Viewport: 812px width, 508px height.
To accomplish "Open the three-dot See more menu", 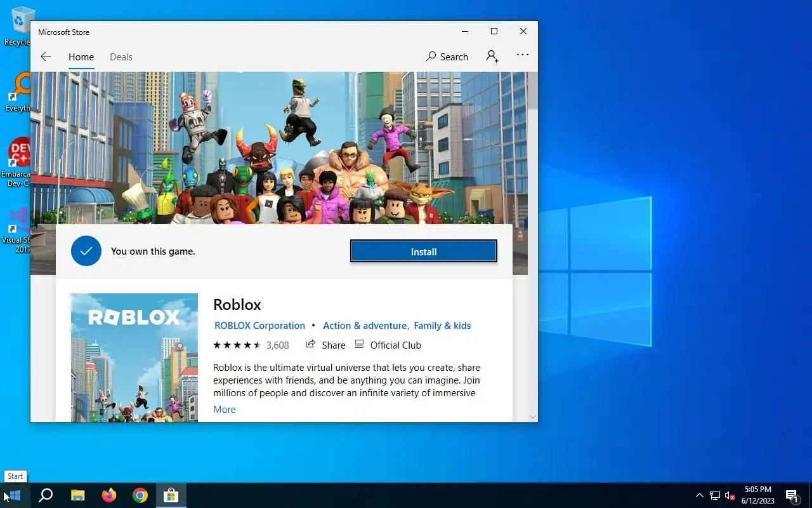I will click(523, 55).
